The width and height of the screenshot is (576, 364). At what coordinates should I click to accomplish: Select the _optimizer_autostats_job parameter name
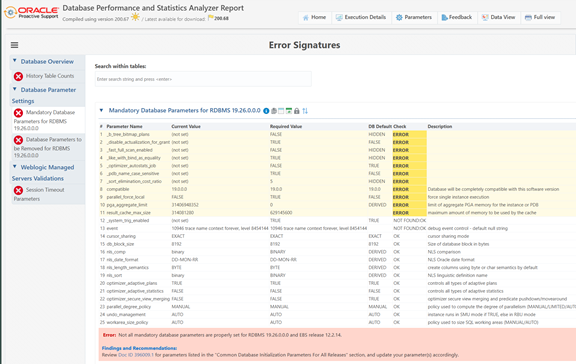point(131,166)
